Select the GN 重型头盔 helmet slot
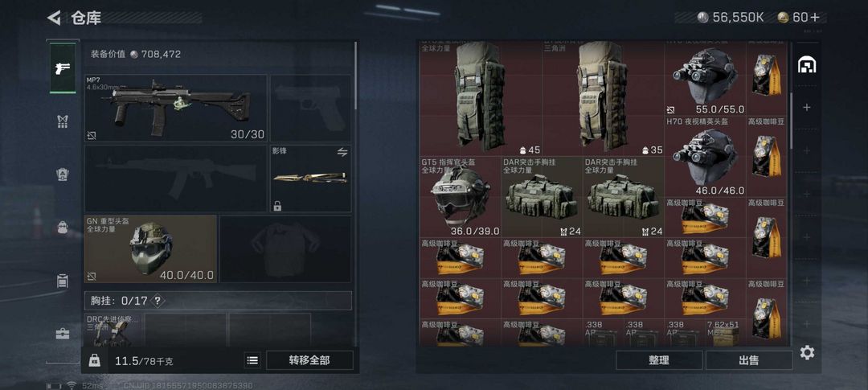The height and width of the screenshot is (390, 868). point(150,248)
